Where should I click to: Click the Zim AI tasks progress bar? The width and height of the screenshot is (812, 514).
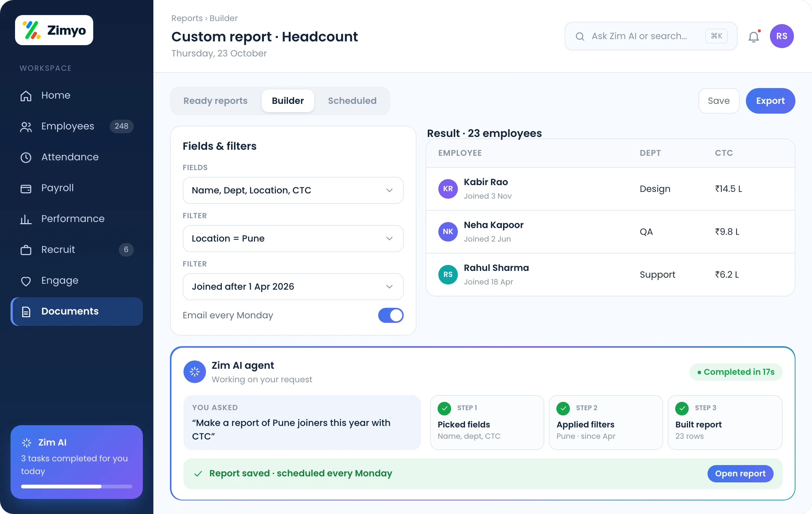click(x=77, y=487)
